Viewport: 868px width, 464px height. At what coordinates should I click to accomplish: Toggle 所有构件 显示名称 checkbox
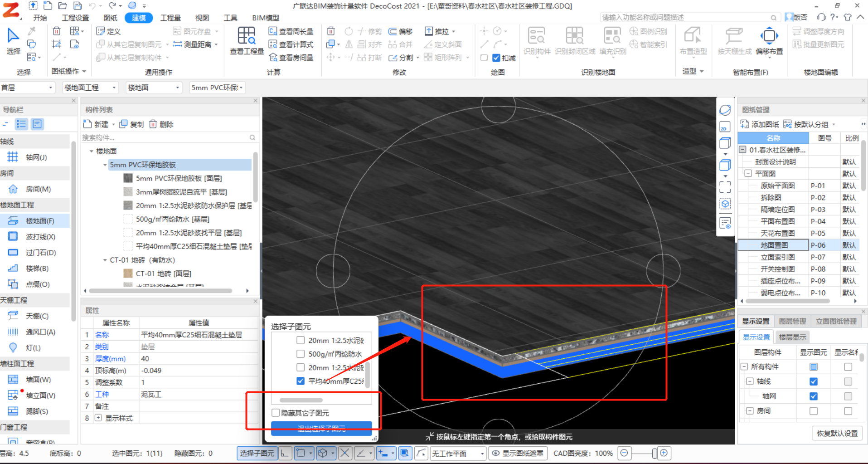(x=848, y=367)
